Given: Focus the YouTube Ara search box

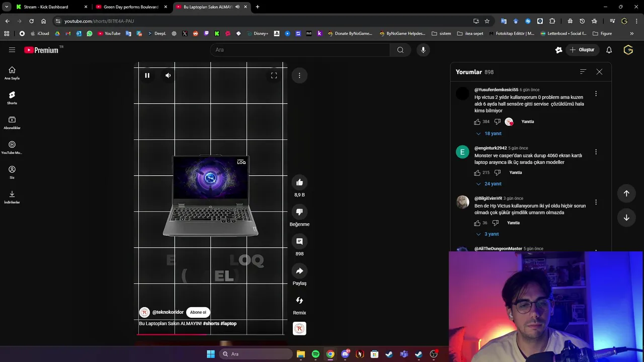Looking at the screenshot, I should tap(300, 50).
